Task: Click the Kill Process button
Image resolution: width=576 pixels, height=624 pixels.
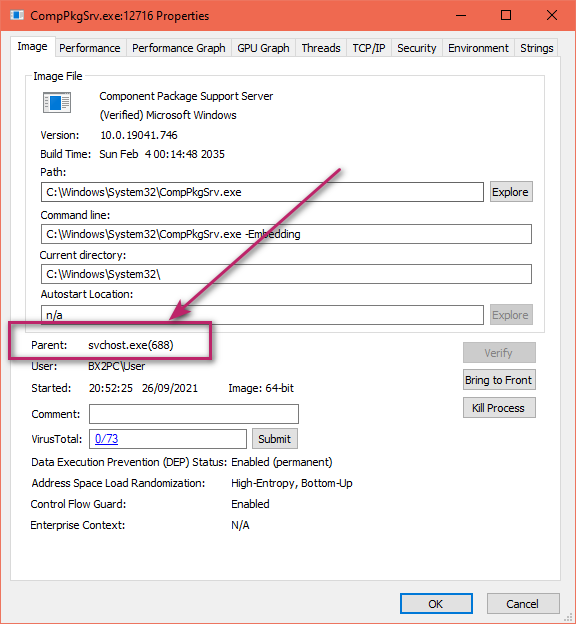Action: [x=499, y=408]
